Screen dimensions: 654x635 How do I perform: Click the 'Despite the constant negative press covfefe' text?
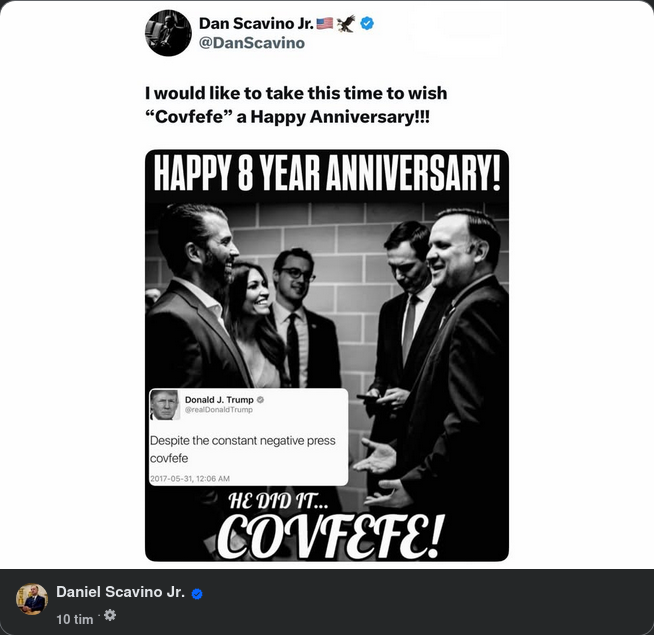(242, 449)
